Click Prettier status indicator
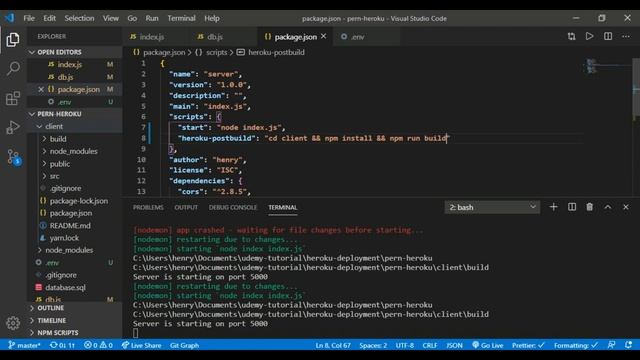Screen dimensions: 640x360 click(528, 345)
